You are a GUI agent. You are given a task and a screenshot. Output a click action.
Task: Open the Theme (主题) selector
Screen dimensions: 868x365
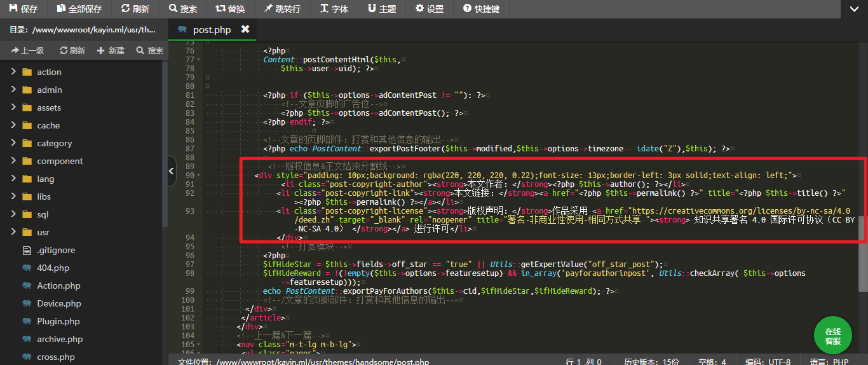382,9
